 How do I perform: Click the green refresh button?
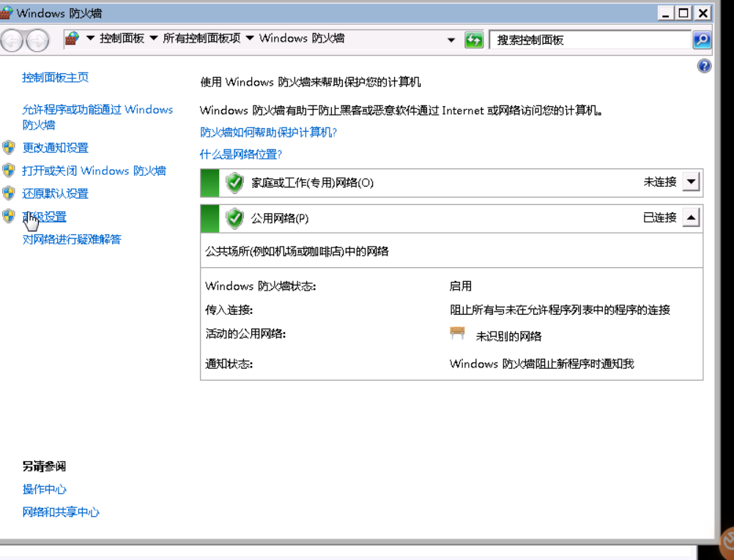474,40
